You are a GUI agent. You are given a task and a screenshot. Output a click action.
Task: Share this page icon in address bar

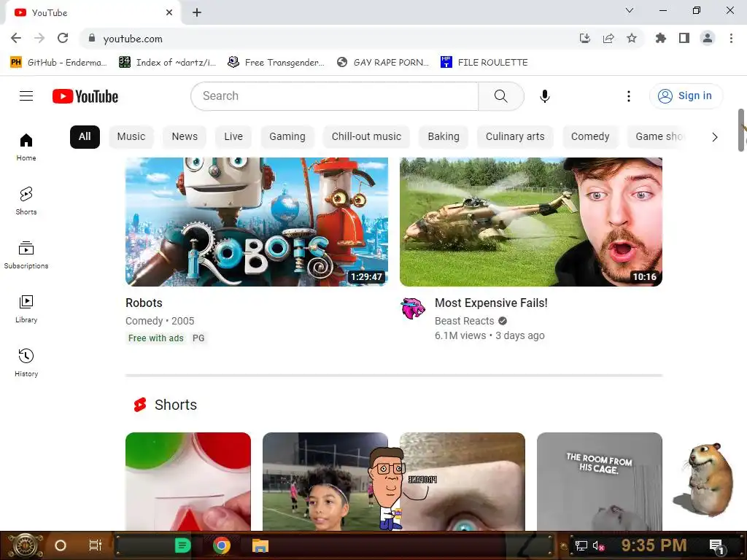click(608, 38)
